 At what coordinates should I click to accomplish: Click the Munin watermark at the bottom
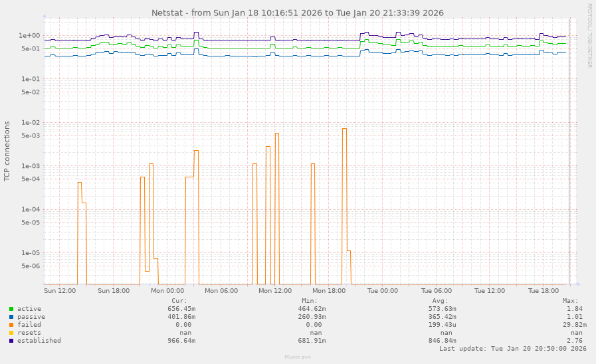click(x=297, y=357)
